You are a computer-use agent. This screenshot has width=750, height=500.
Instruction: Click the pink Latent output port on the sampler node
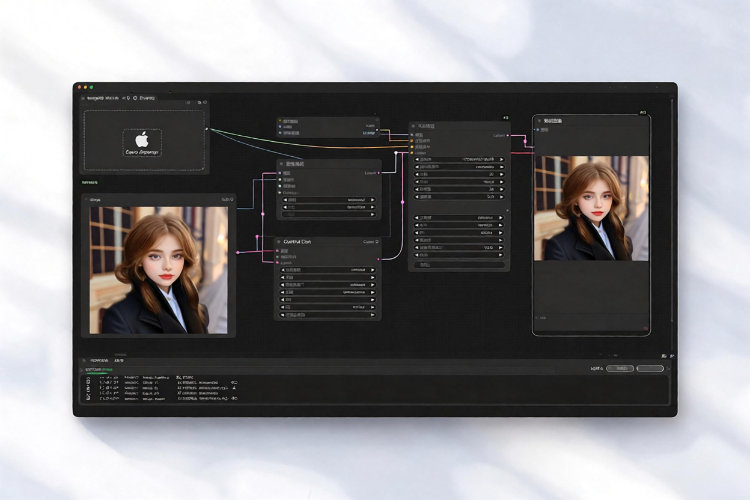coord(508,135)
